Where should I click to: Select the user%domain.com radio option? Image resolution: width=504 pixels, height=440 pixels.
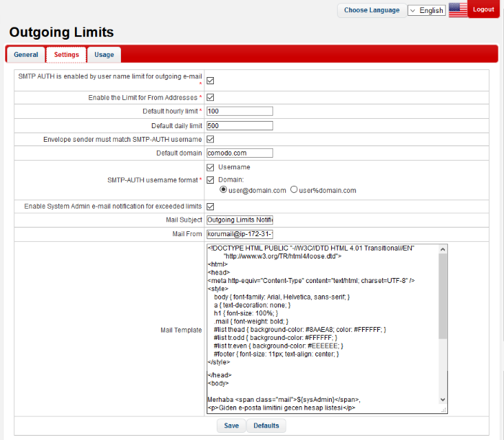point(294,189)
